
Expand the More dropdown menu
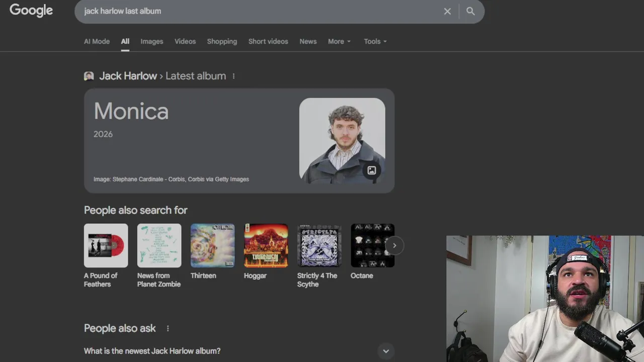339,41
